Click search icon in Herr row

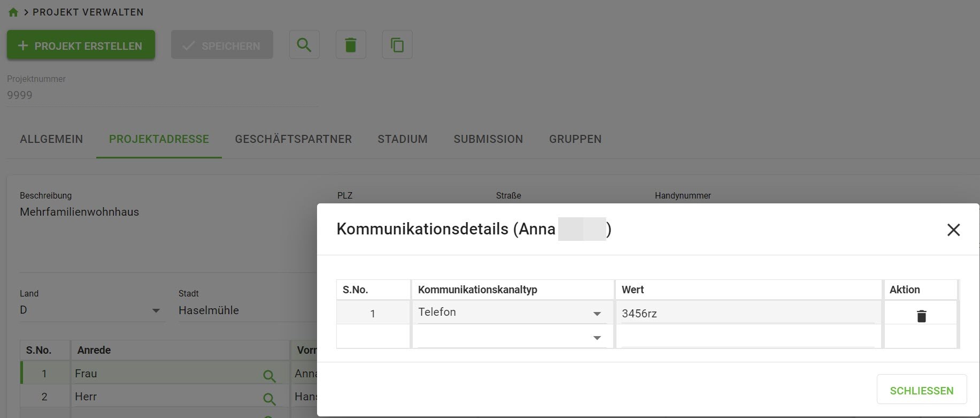[x=269, y=399]
